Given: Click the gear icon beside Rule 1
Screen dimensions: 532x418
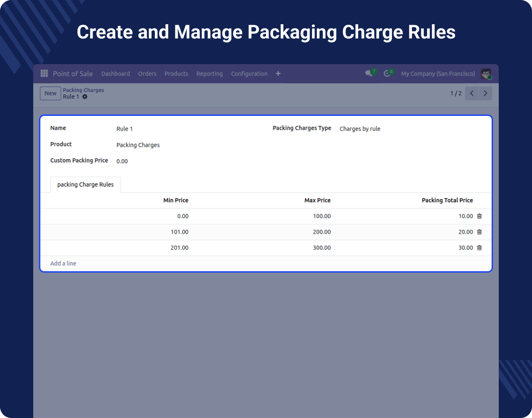Looking at the screenshot, I should tap(85, 97).
